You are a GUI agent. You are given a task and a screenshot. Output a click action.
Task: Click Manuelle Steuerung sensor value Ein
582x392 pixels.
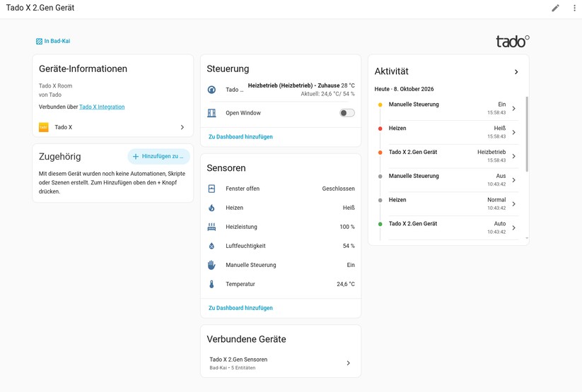[x=351, y=265]
